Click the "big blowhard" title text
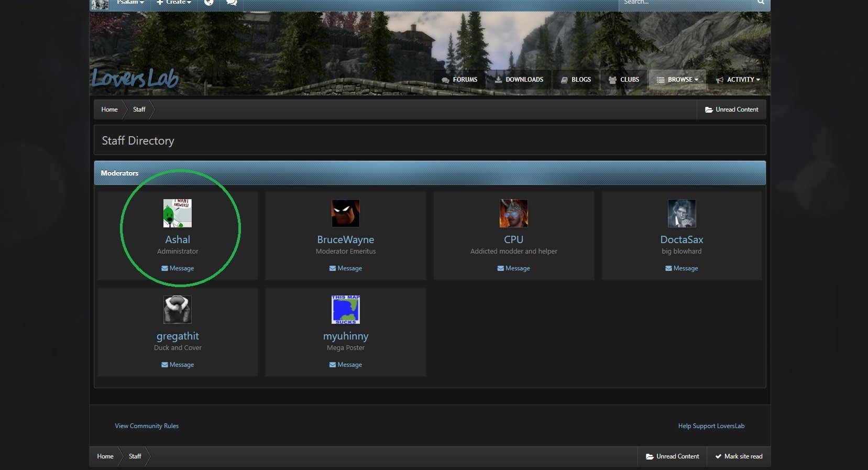Screen dimensions: 868x470 click(x=682, y=252)
